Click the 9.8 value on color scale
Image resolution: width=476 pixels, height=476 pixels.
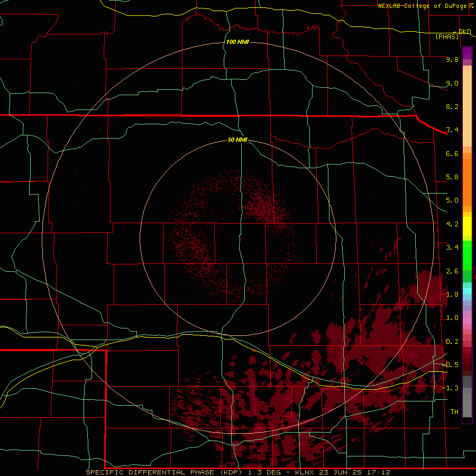pyautogui.click(x=452, y=59)
